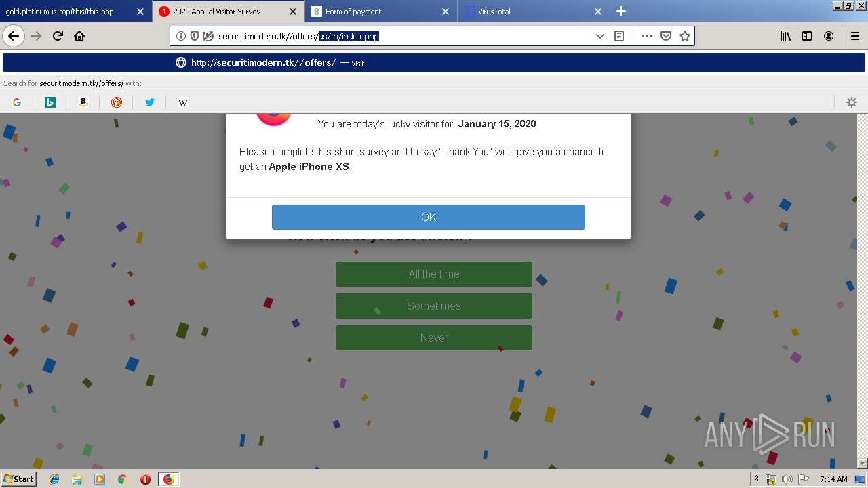Expand the address bar history dropdown
The width and height of the screenshot is (868, 488).
599,36
